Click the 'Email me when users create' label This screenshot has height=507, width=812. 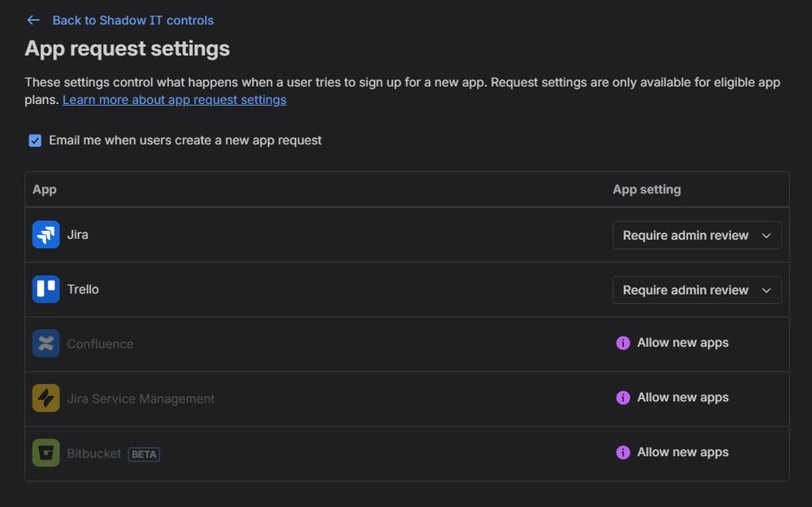pyautogui.click(x=185, y=141)
